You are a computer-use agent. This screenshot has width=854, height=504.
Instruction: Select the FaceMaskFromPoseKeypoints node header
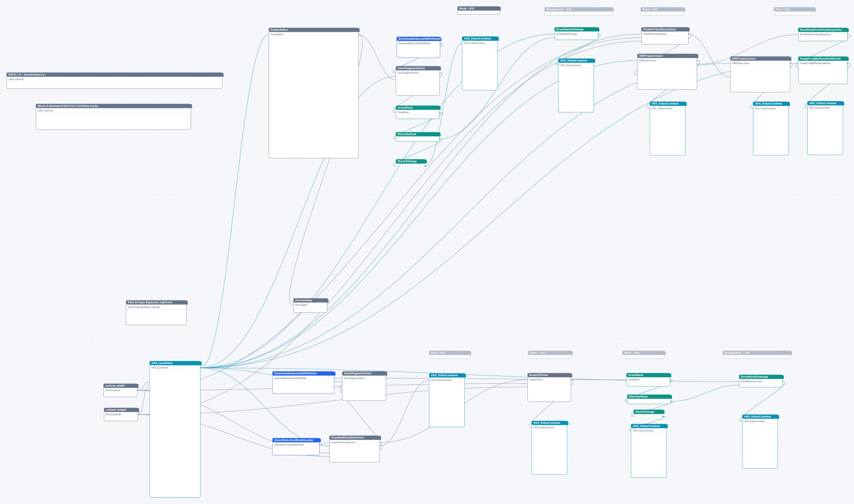tap(823, 30)
